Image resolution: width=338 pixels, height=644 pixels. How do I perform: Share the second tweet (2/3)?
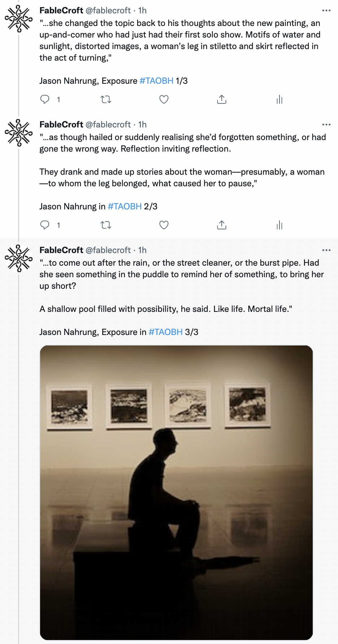pos(222,225)
